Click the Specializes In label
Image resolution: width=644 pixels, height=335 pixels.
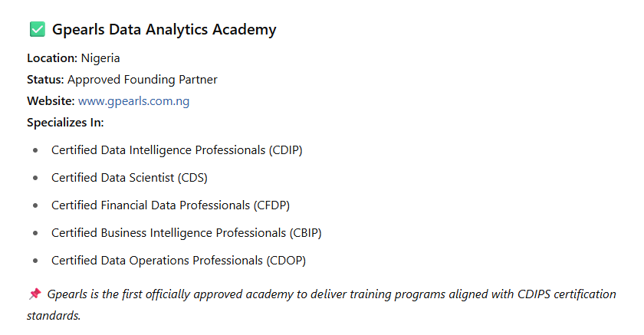pyautogui.click(x=65, y=123)
